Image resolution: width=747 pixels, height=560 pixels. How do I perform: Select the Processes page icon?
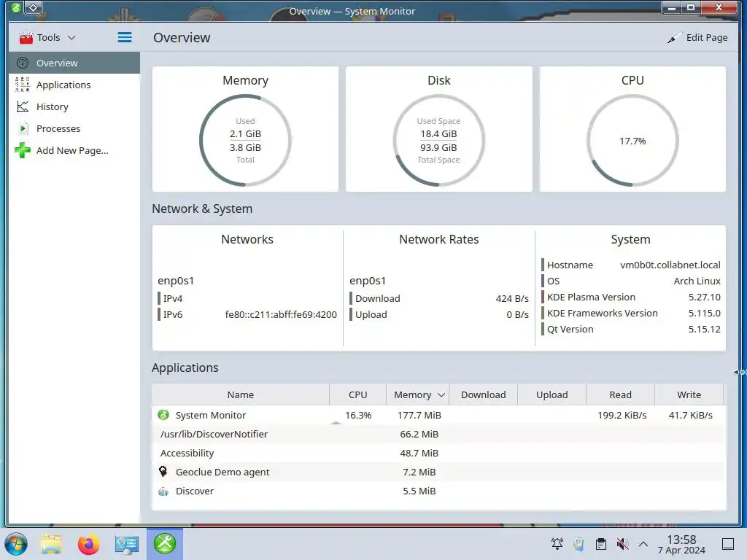[x=23, y=128]
